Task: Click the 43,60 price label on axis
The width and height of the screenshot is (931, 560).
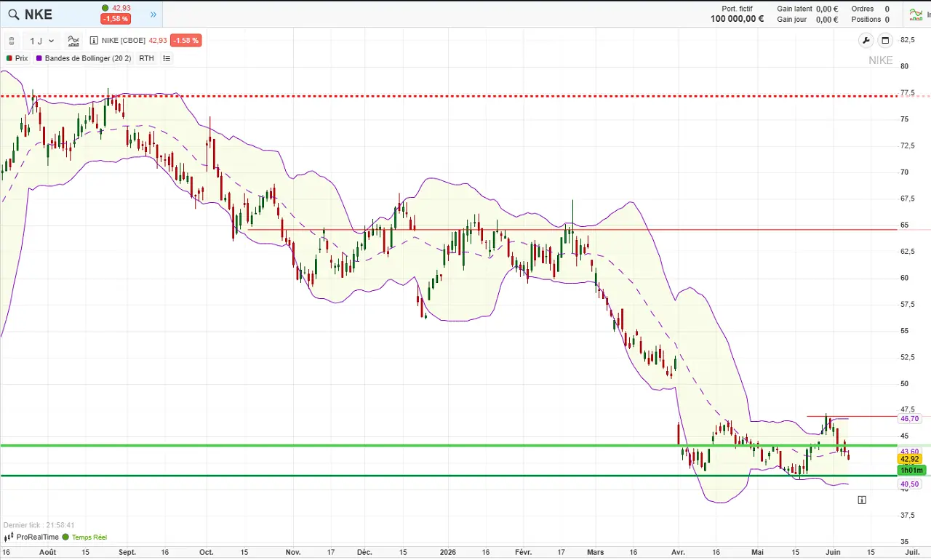Action: [909, 451]
